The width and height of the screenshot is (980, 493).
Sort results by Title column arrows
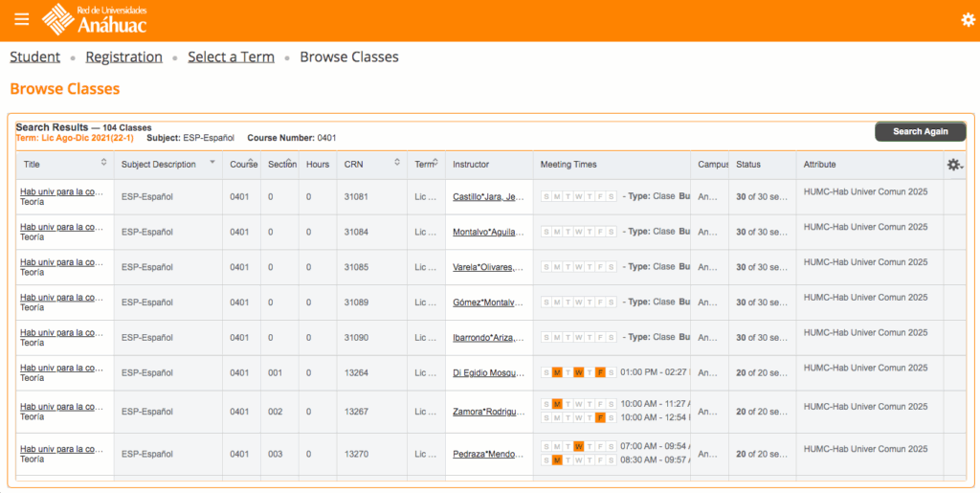coord(103,164)
